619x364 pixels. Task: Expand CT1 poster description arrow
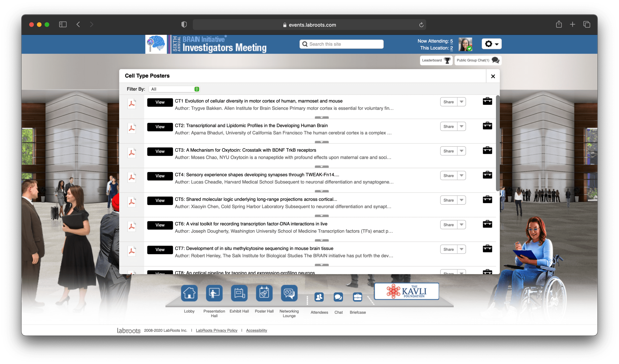(x=322, y=118)
